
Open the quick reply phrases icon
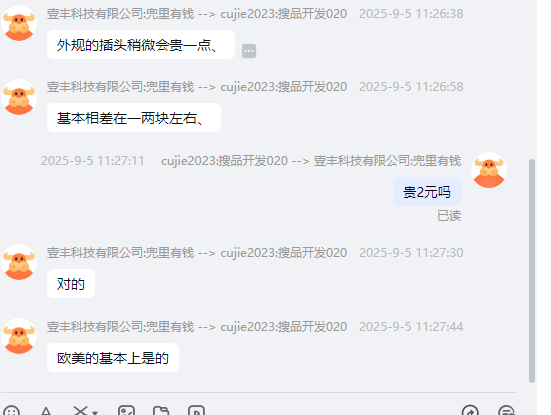(x=507, y=411)
